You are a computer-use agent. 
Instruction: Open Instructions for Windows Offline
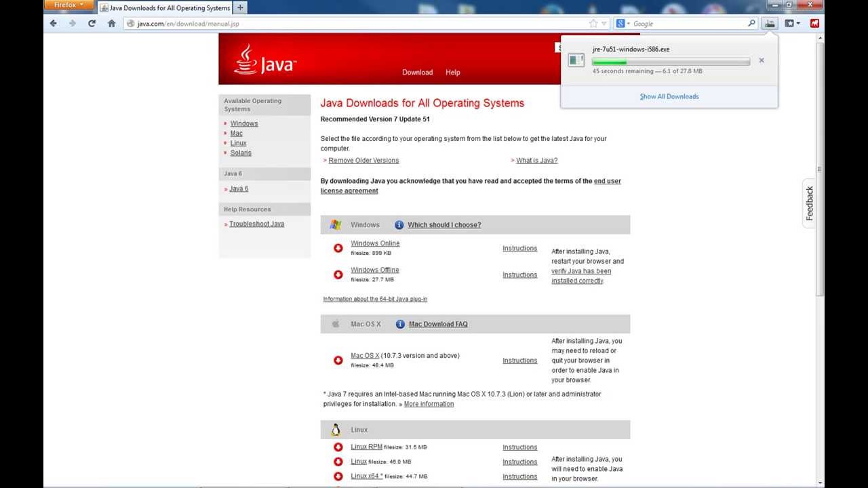(x=519, y=274)
